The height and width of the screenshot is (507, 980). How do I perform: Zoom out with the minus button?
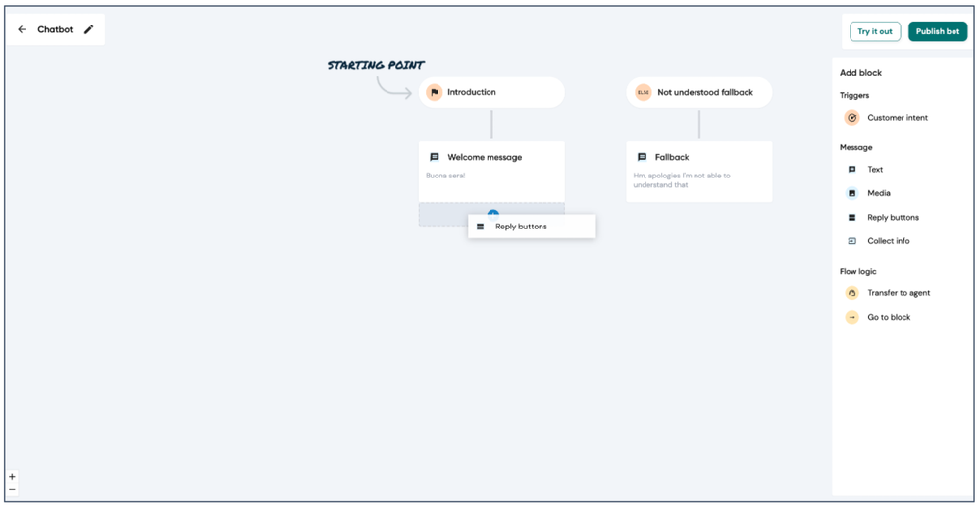pos(12,489)
